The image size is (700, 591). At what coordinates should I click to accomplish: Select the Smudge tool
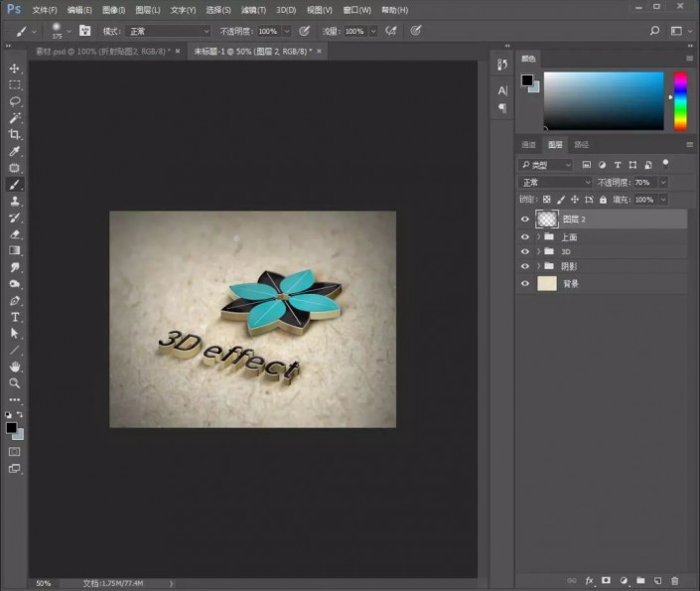[14, 267]
